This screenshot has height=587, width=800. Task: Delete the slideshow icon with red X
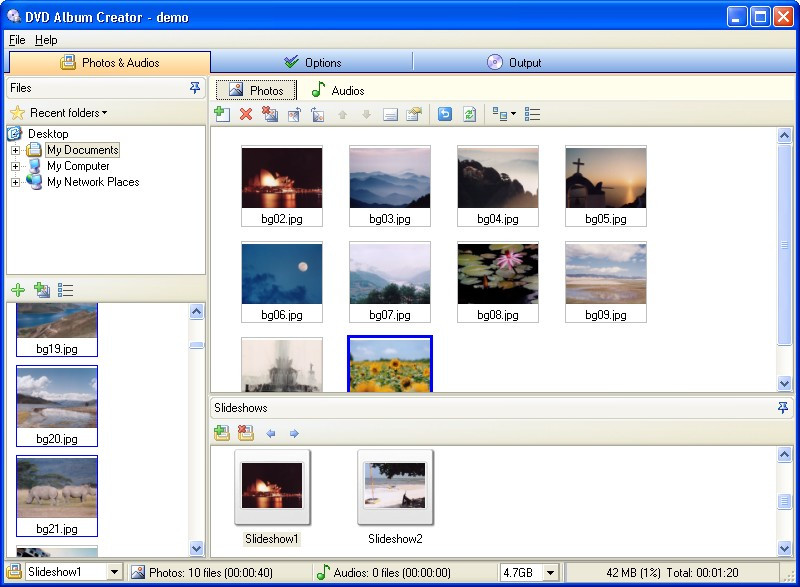[245, 433]
